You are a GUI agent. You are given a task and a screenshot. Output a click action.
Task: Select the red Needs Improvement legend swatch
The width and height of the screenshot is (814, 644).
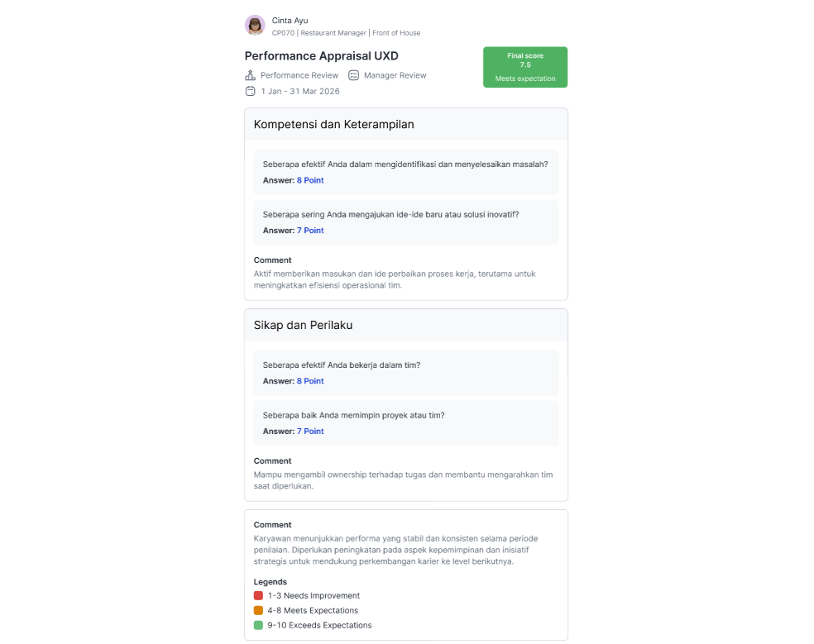point(258,595)
